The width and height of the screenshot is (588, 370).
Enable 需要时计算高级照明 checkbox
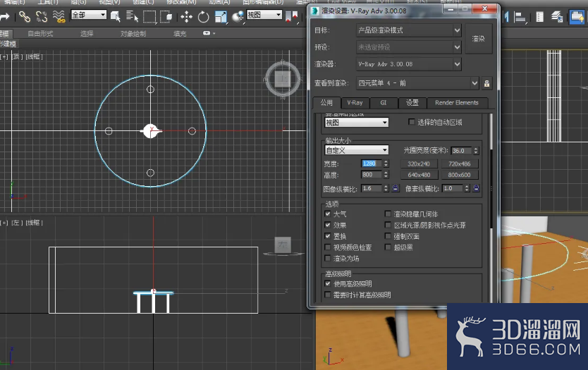328,295
